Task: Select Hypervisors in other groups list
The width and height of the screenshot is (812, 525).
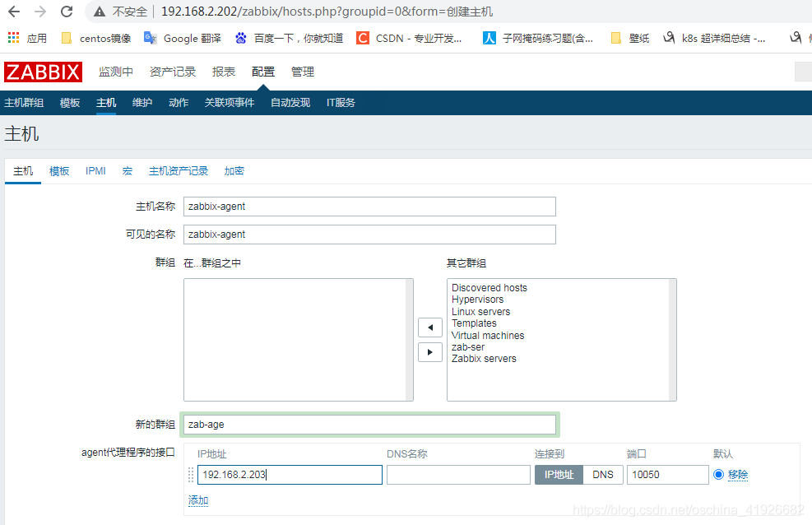Action: coord(477,300)
